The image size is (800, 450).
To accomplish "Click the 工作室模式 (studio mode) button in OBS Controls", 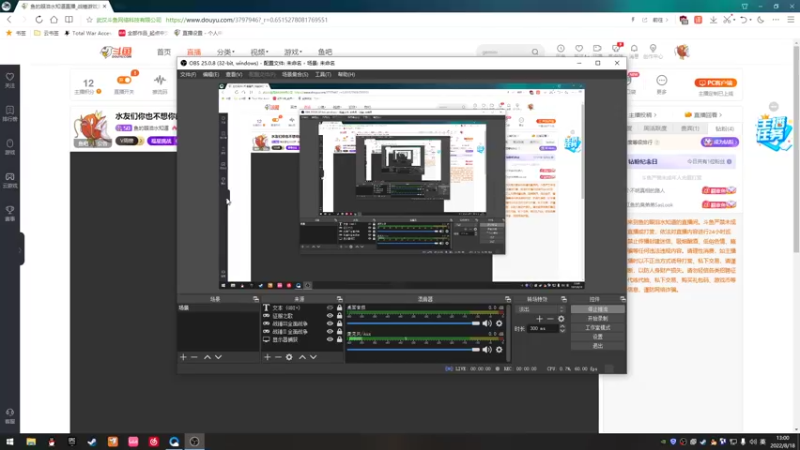I will coord(597,328).
